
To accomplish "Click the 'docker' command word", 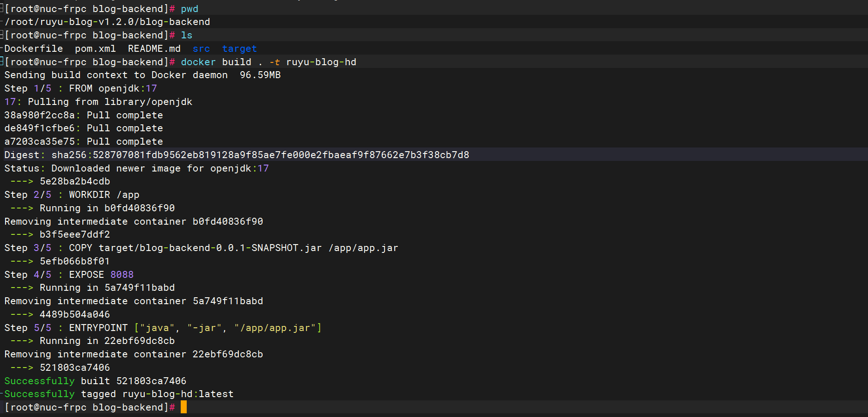I will pyautogui.click(x=198, y=62).
